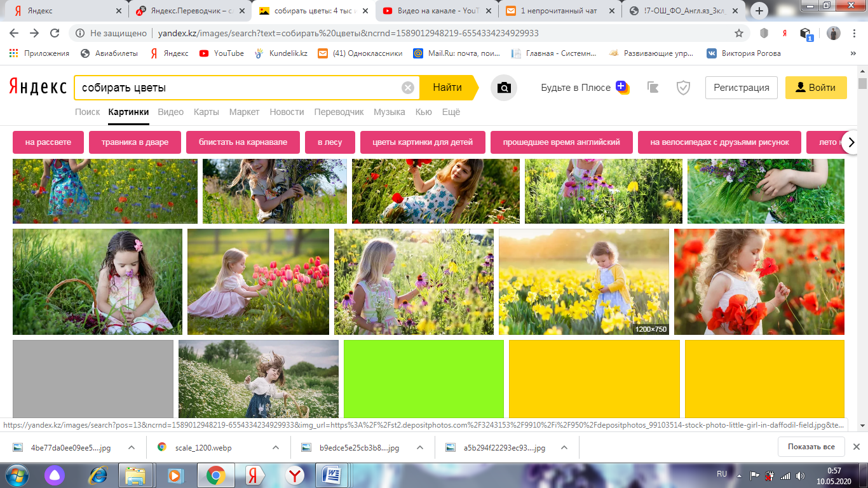Viewport: 868px width, 488px height.
Task: Open Windows Media Player from taskbar
Action: point(175,475)
